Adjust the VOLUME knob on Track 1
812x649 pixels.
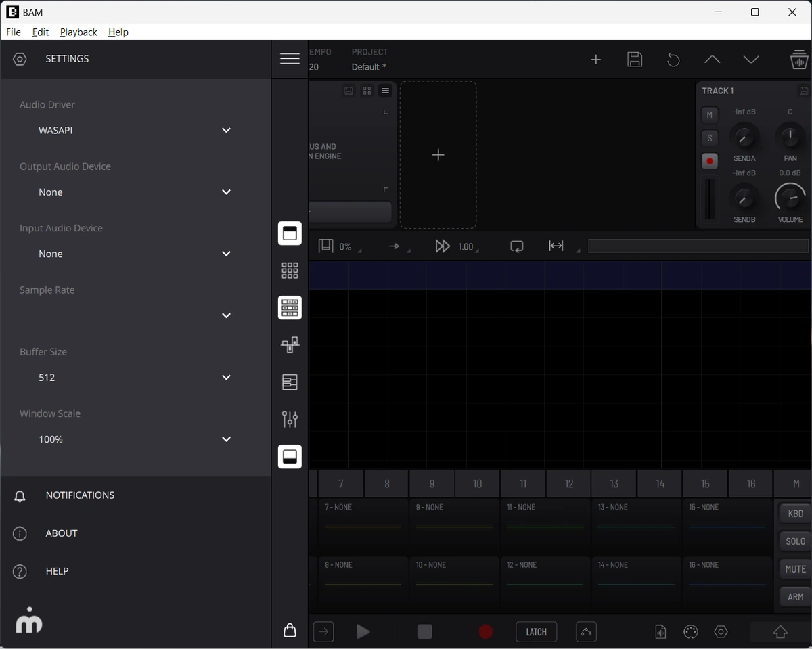tap(790, 198)
